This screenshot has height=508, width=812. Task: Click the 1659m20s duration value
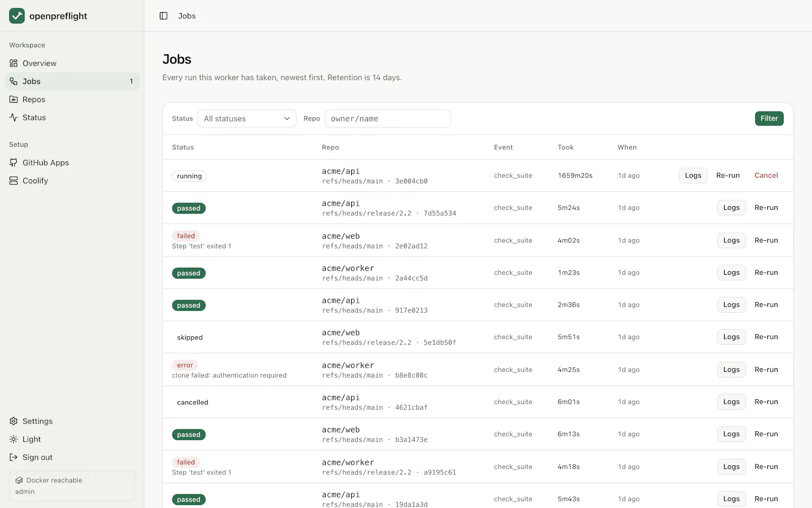point(575,175)
